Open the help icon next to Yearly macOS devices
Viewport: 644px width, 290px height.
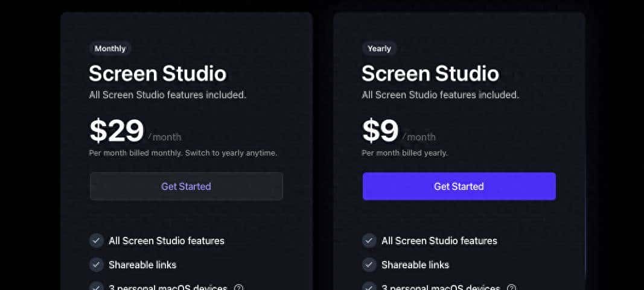click(511, 287)
